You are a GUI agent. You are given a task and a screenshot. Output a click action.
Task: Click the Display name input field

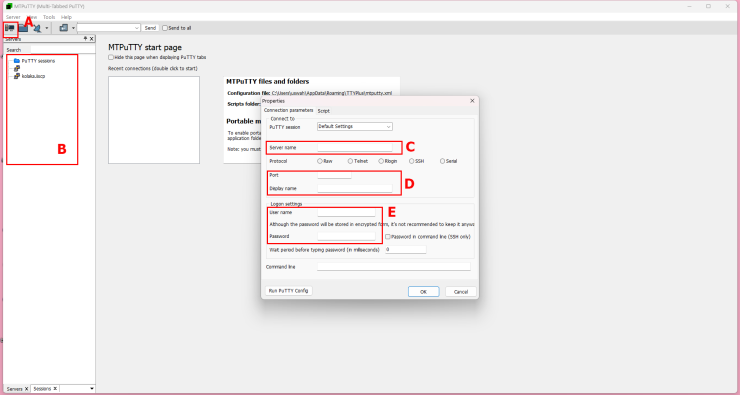click(355, 188)
